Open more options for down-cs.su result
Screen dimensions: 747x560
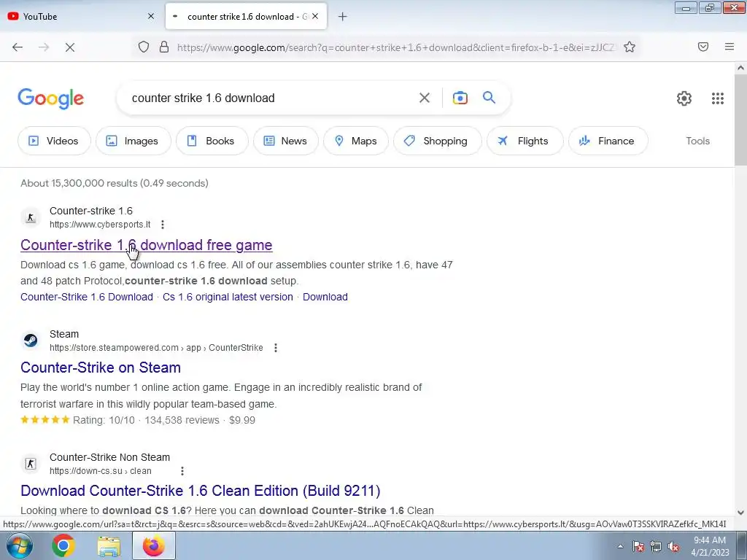[x=182, y=471]
